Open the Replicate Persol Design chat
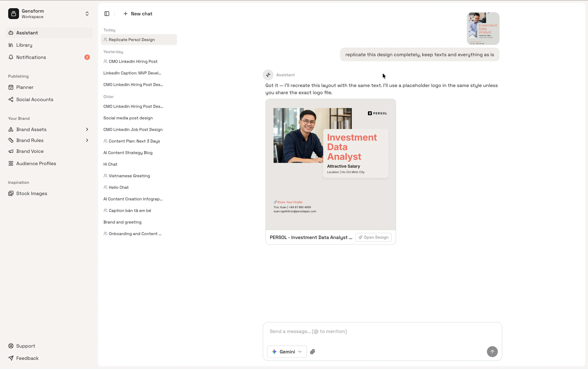Image resolution: width=588 pixels, height=369 pixels. point(139,39)
